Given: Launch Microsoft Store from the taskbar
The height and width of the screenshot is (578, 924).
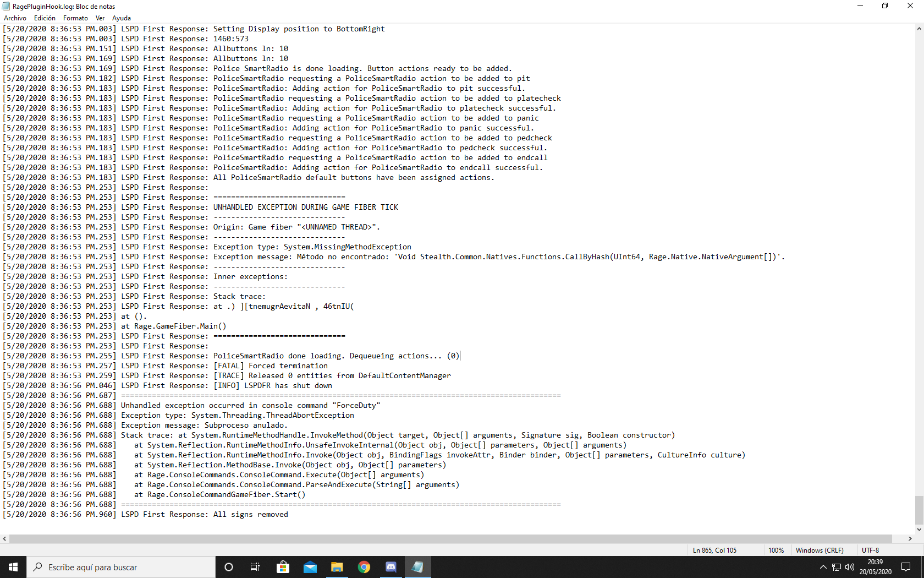Looking at the screenshot, I should (x=283, y=567).
